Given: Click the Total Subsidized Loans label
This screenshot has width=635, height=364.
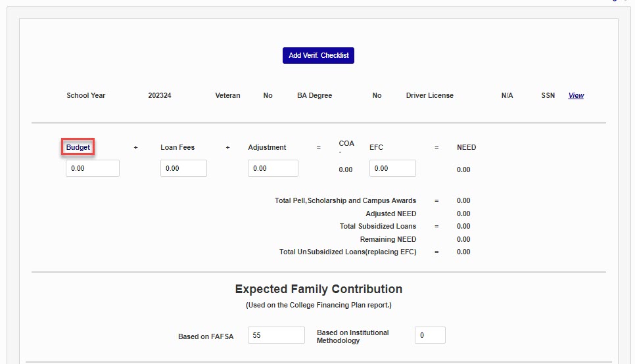Looking at the screenshot, I should (x=377, y=227).
